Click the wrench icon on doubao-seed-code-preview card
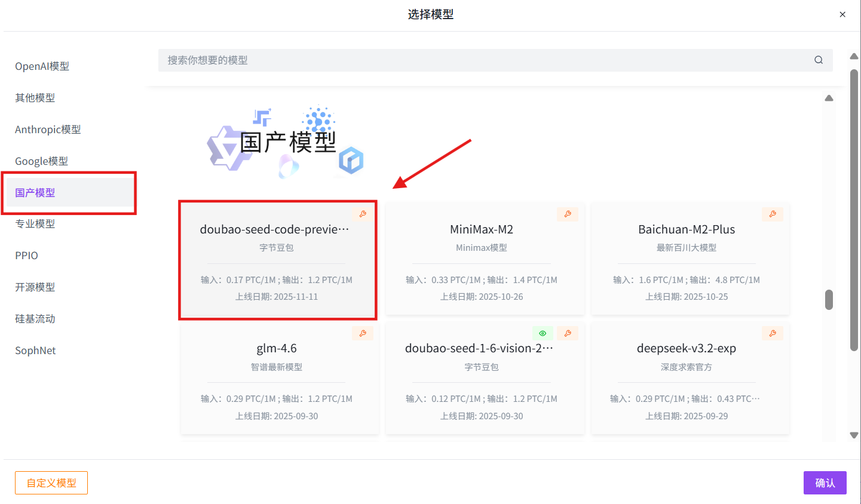Screen dimensions: 861x504 [363, 214]
